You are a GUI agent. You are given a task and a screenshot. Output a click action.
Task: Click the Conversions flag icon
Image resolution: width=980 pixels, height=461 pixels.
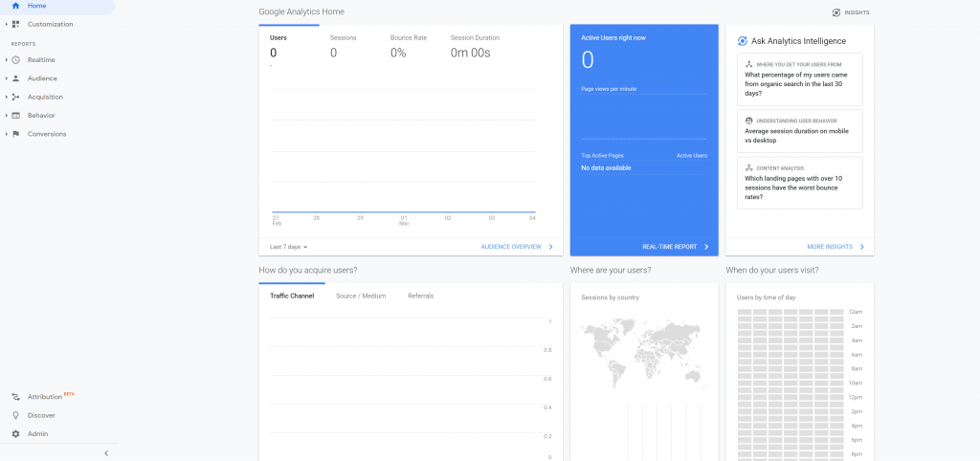[15, 134]
